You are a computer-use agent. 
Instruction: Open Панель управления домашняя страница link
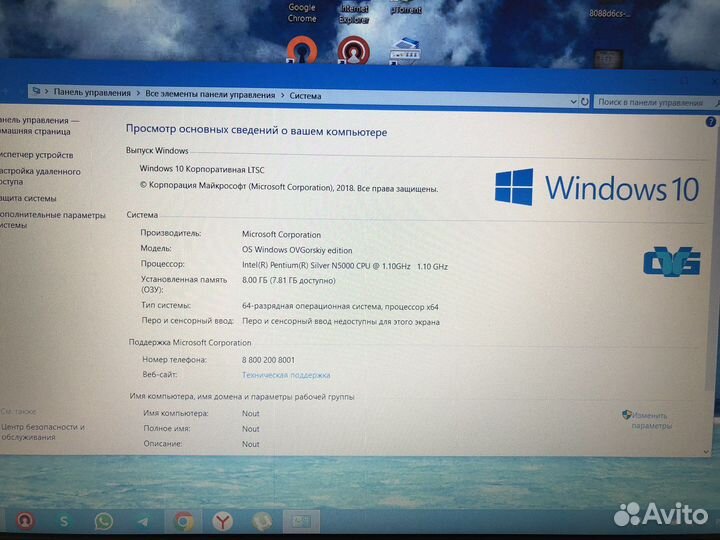(x=38, y=126)
